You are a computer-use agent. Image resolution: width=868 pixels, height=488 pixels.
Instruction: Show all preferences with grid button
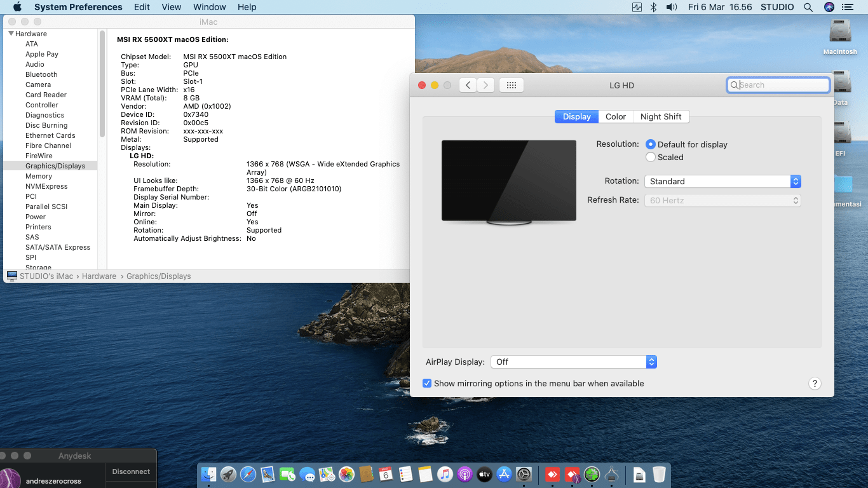[x=511, y=85]
